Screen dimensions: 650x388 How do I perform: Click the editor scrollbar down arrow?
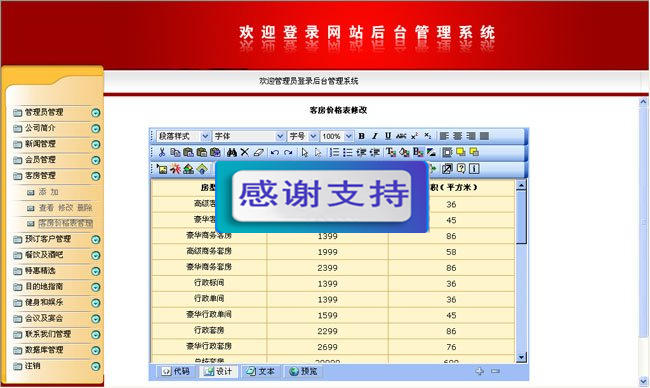[x=521, y=357]
